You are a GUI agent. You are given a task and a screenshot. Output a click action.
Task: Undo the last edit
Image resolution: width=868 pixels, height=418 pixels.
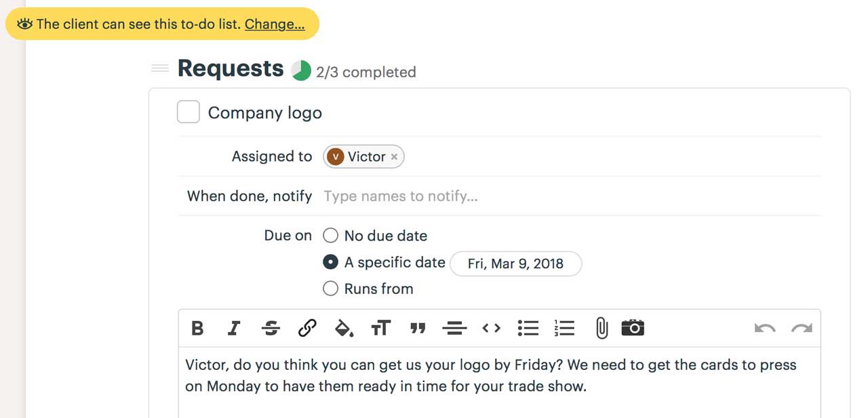coord(765,329)
